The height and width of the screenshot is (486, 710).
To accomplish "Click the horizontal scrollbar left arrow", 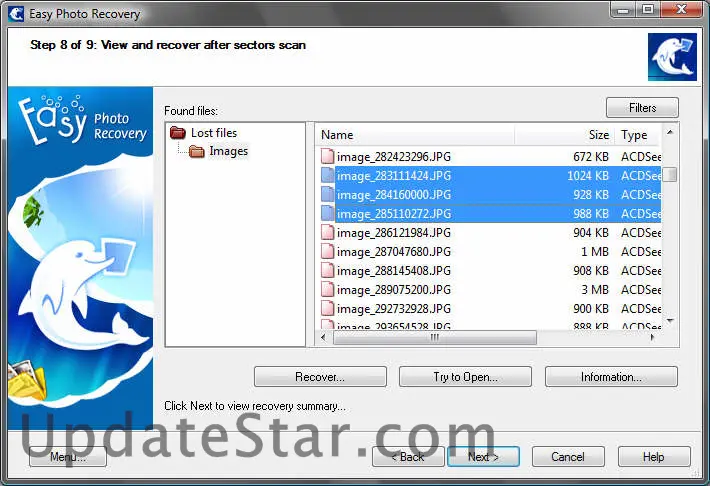I will pos(323,337).
